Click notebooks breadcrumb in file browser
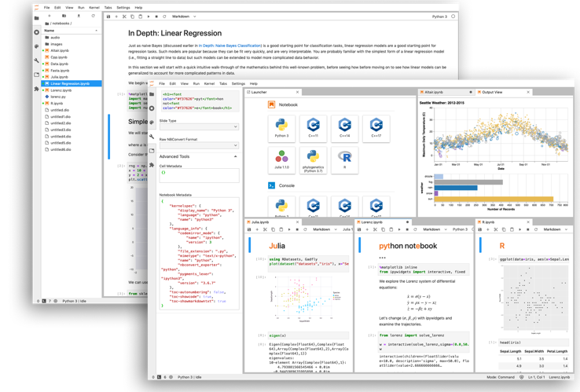 pyautogui.click(x=61, y=24)
